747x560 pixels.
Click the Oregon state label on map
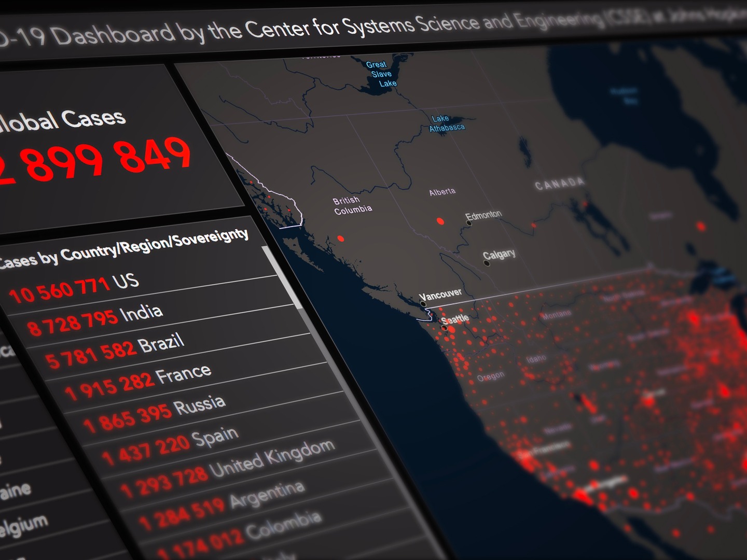(x=490, y=376)
